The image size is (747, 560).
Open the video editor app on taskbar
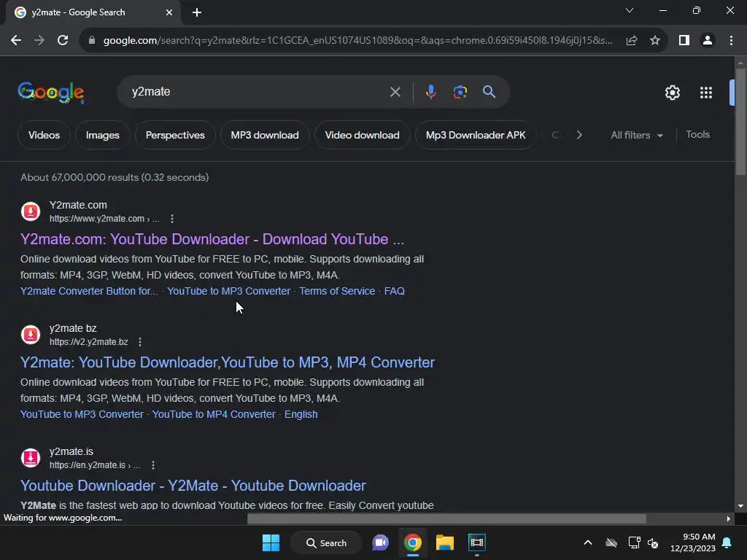476,542
